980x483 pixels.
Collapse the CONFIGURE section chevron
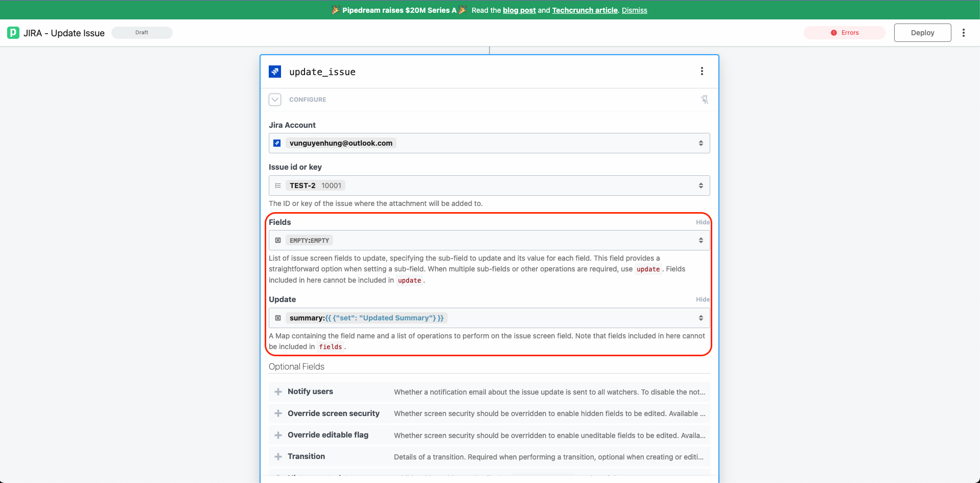[275, 99]
